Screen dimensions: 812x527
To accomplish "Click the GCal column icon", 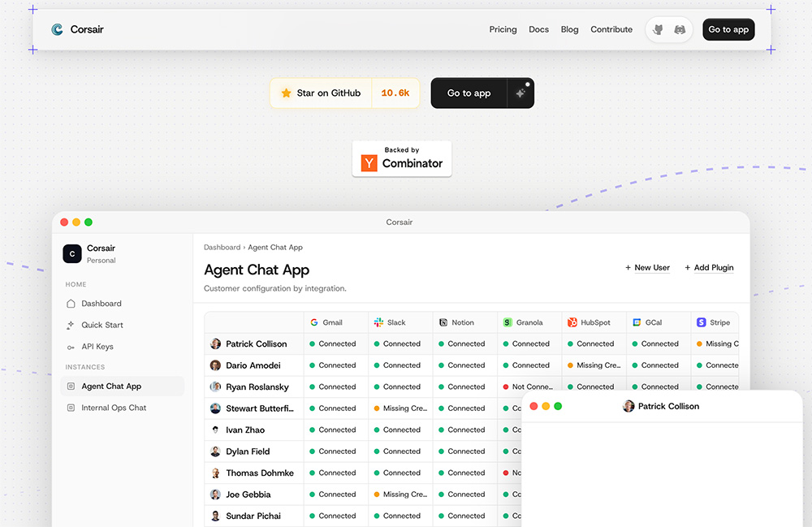I will click(x=637, y=322).
